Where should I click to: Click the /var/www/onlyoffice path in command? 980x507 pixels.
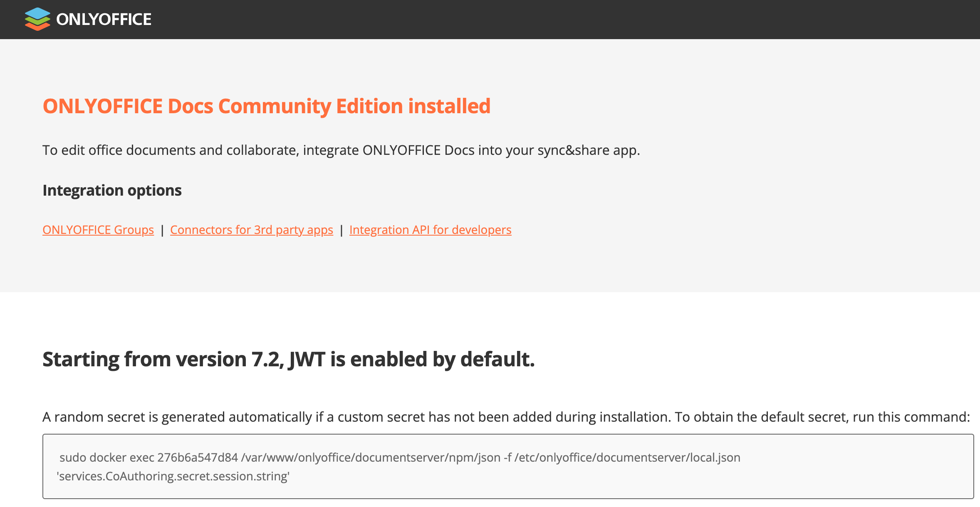click(297, 457)
